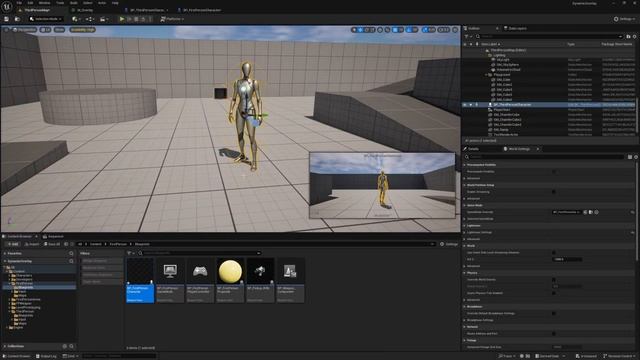The height and width of the screenshot is (360, 640).
Task: Search the Favorites section in Content Browser
Action: pyautogui.click(x=71, y=253)
